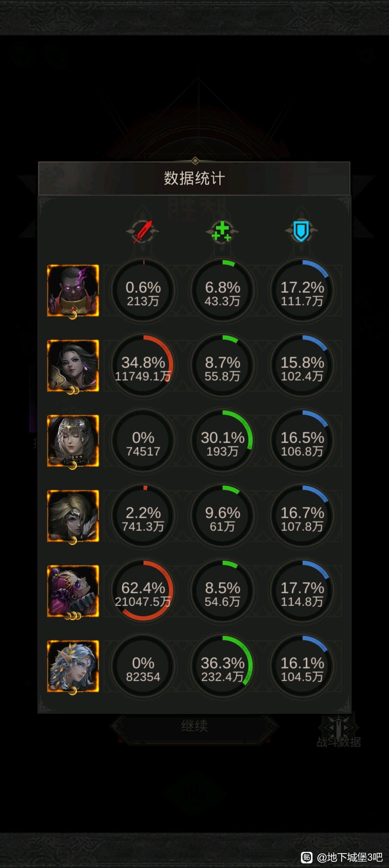Image resolution: width=389 pixels, height=868 pixels.
Task: Click the 2.2% damage ring gauge
Action: pyautogui.click(x=143, y=516)
